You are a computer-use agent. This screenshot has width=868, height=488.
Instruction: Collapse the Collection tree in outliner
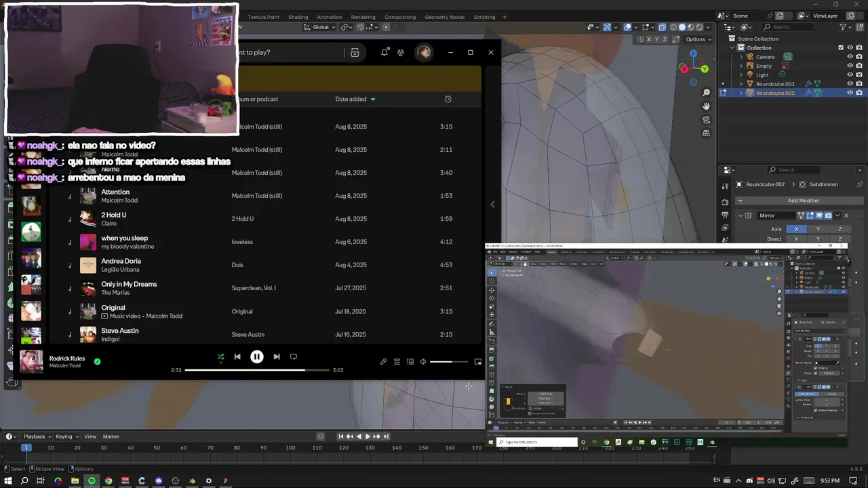[x=732, y=48]
